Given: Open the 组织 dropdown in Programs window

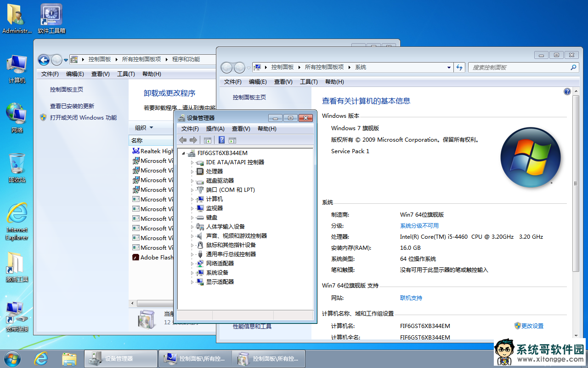Looking at the screenshot, I should (x=144, y=128).
